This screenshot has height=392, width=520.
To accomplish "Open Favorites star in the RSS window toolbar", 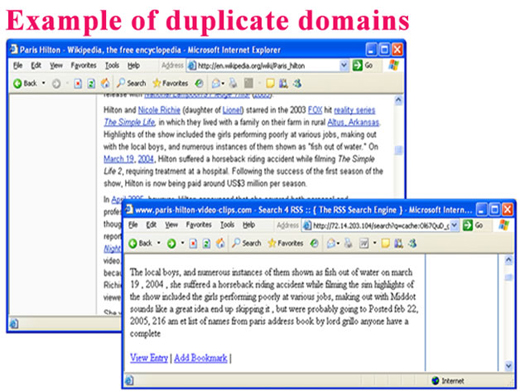I will (286, 243).
